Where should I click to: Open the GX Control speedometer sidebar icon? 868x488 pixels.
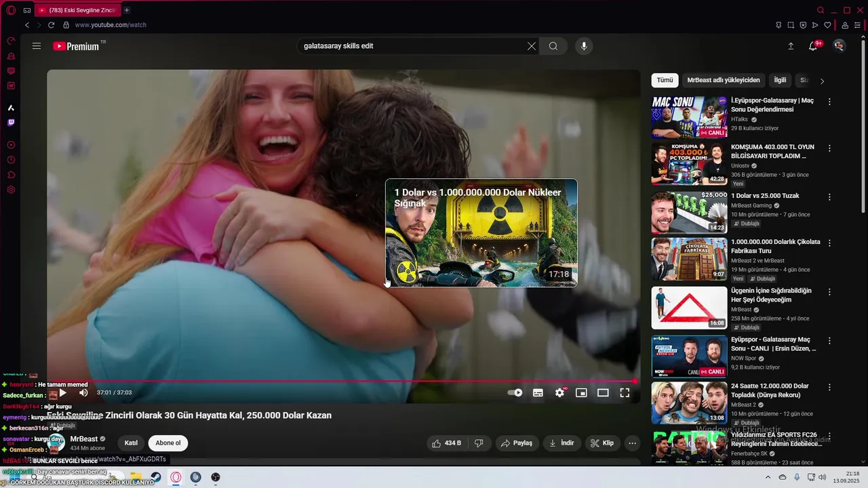[11, 41]
